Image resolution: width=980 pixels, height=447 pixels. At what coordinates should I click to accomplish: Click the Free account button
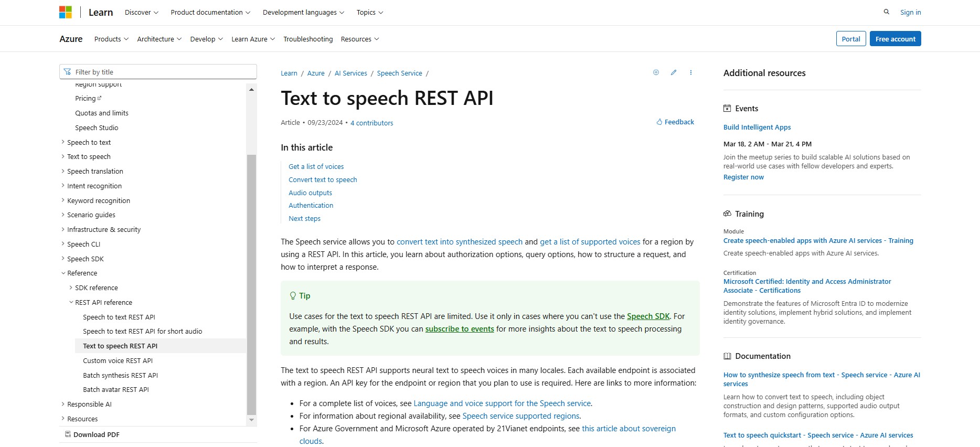point(896,39)
